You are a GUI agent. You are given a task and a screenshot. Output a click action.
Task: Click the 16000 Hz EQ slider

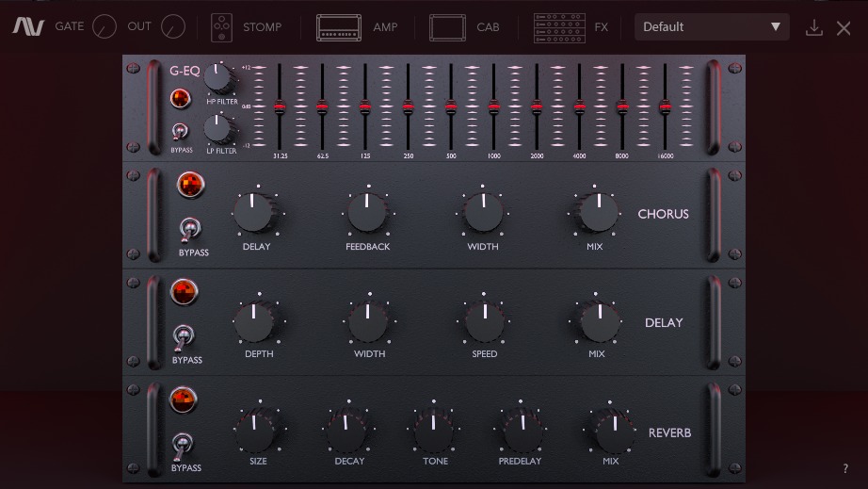pyautogui.click(x=665, y=106)
